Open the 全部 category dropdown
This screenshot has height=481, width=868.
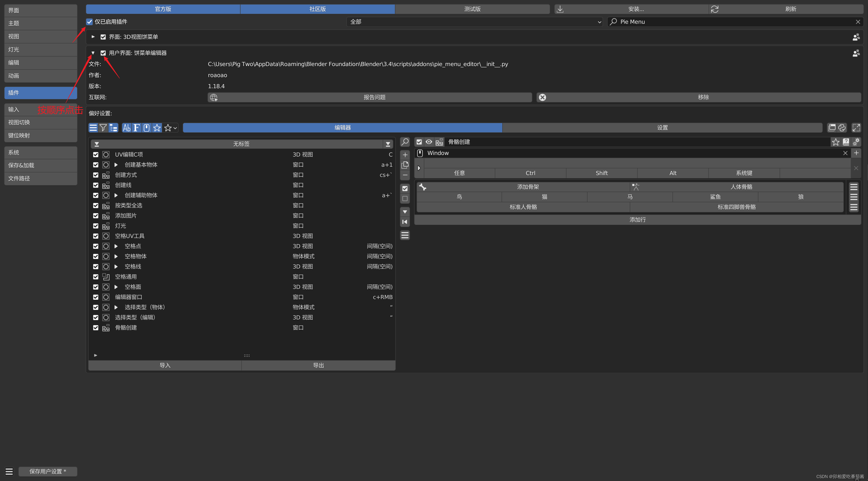click(x=474, y=22)
